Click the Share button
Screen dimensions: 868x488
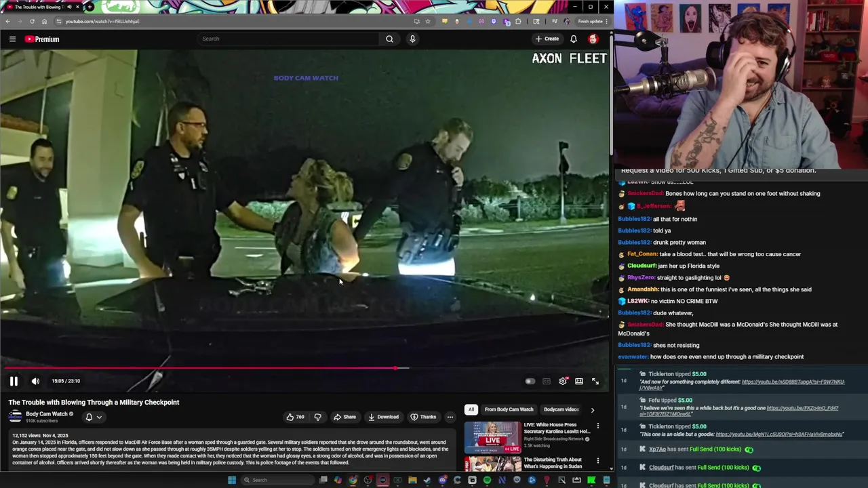point(344,417)
